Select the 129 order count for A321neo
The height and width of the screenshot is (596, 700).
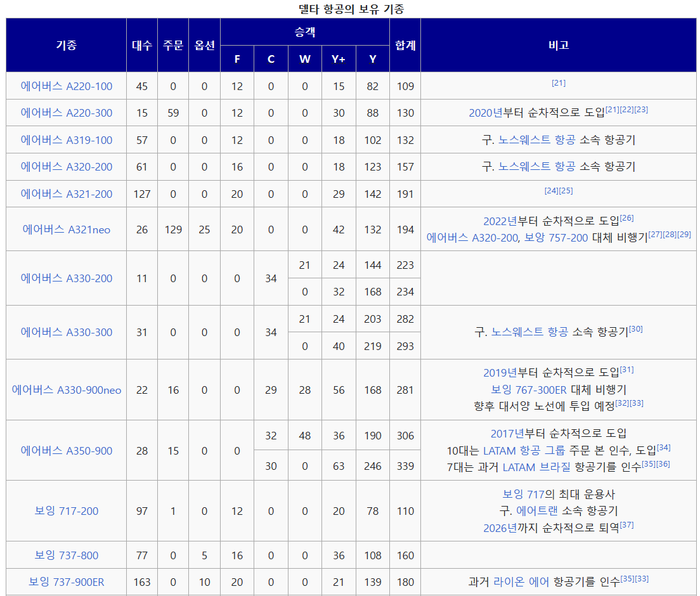point(173,230)
